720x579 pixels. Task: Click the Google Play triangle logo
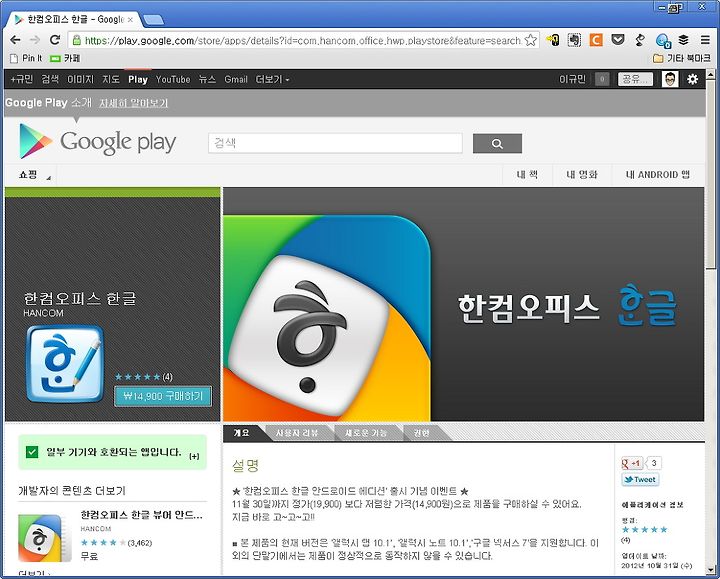tap(35, 141)
